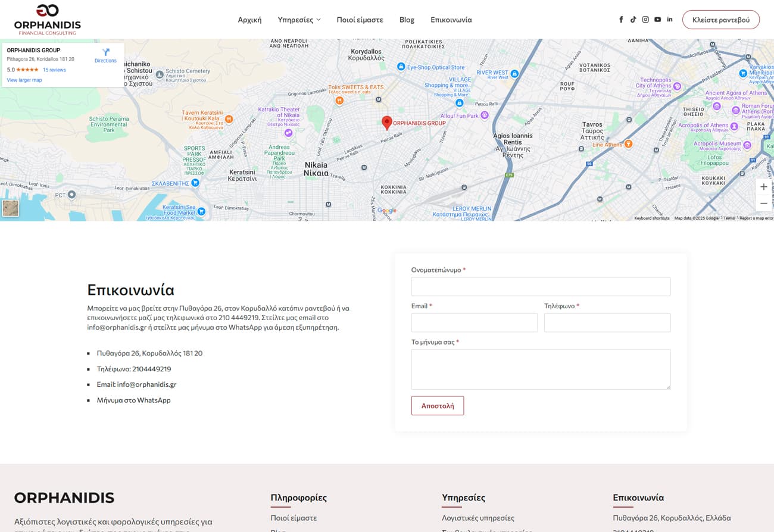Focus the Ονοματεπώνυμο input field
The image size is (774, 532).
coord(541,286)
